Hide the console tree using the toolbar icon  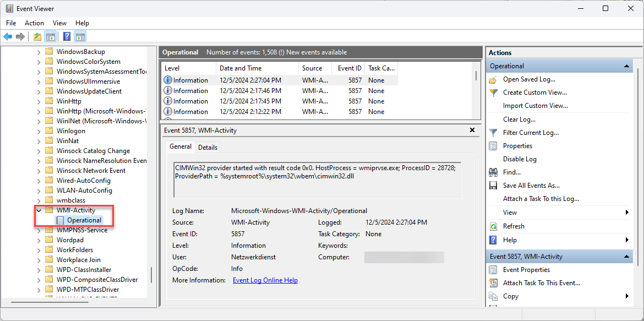point(50,36)
